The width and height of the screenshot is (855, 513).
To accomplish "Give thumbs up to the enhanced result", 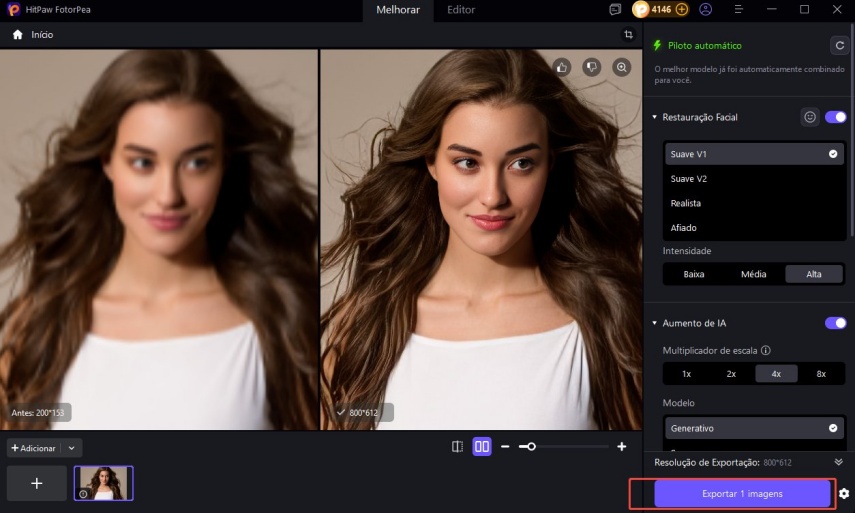I will click(x=563, y=67).
